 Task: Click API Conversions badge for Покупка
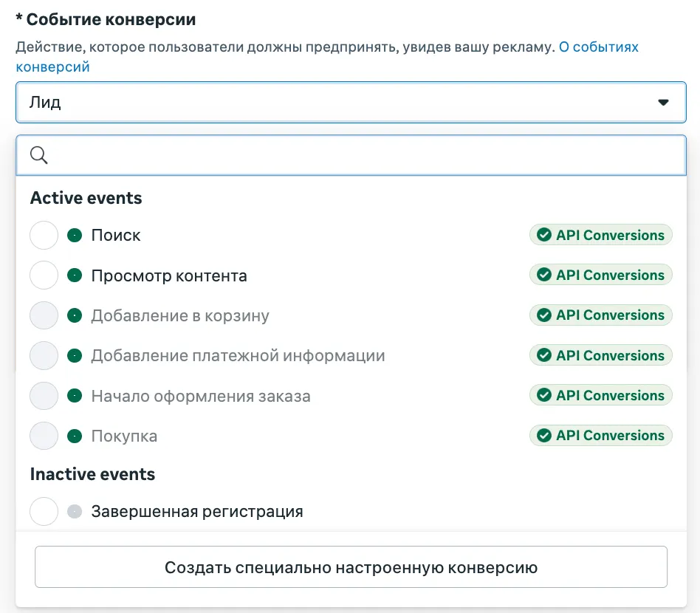coord(601,435)
